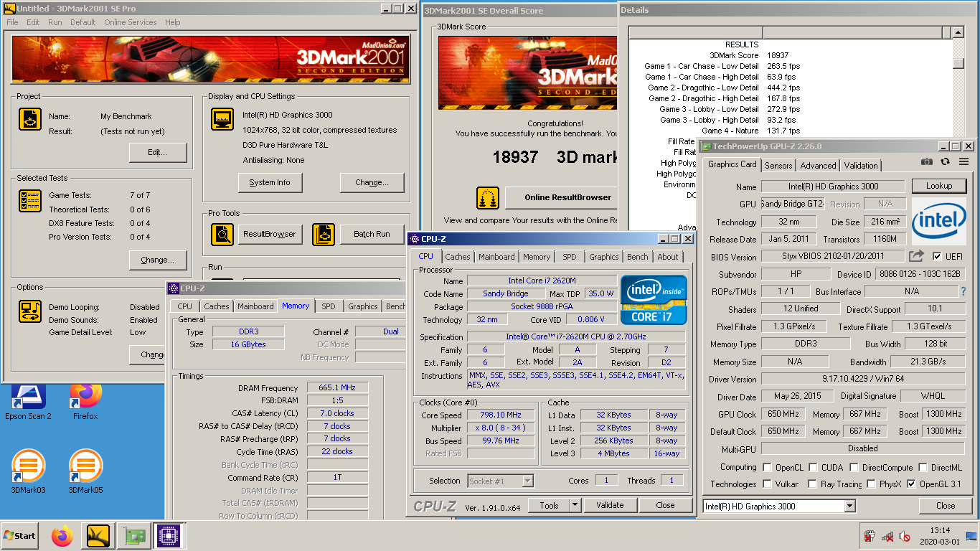Click the ResultBrowser button in Pro Tools

(270, 234)
